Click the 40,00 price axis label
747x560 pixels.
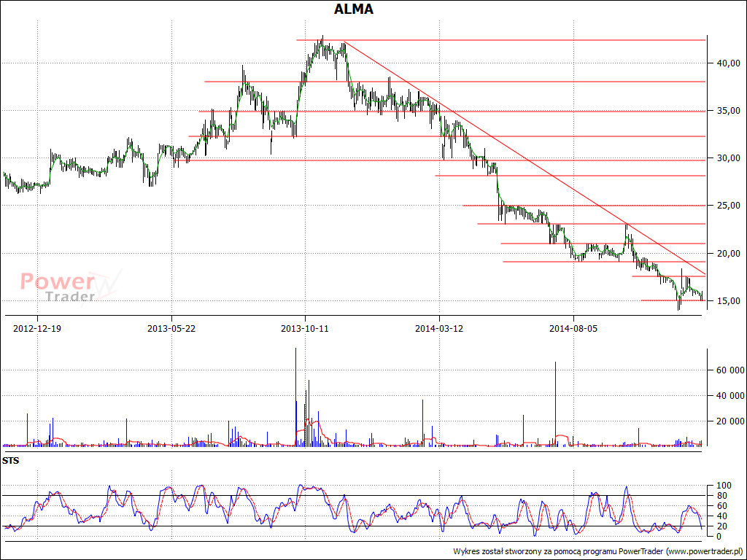[729, 63]
